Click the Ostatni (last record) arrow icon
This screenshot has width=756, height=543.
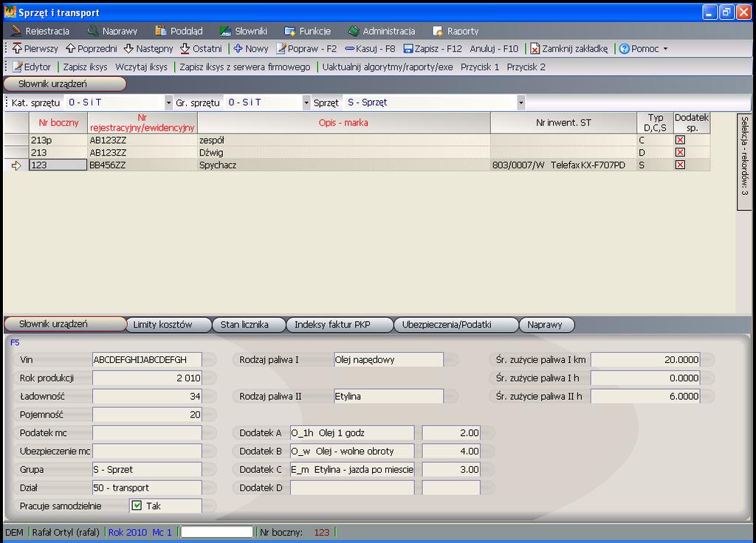[x=185, y=48]
